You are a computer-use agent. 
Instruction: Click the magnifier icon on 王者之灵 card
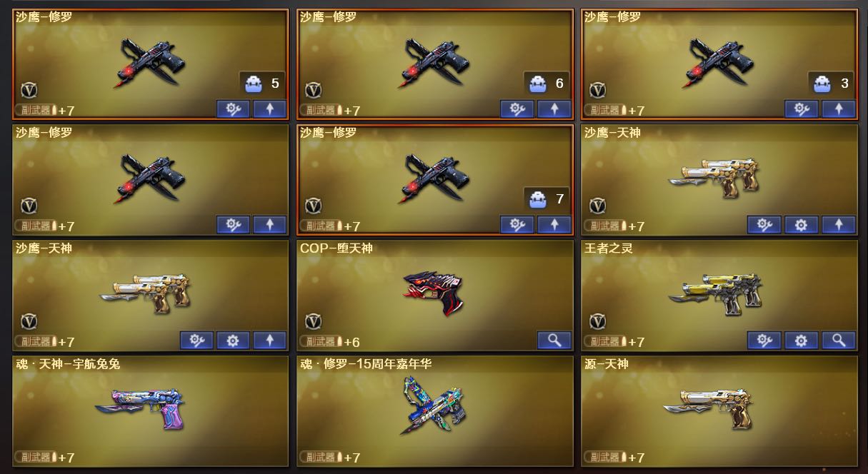(838, 341)
